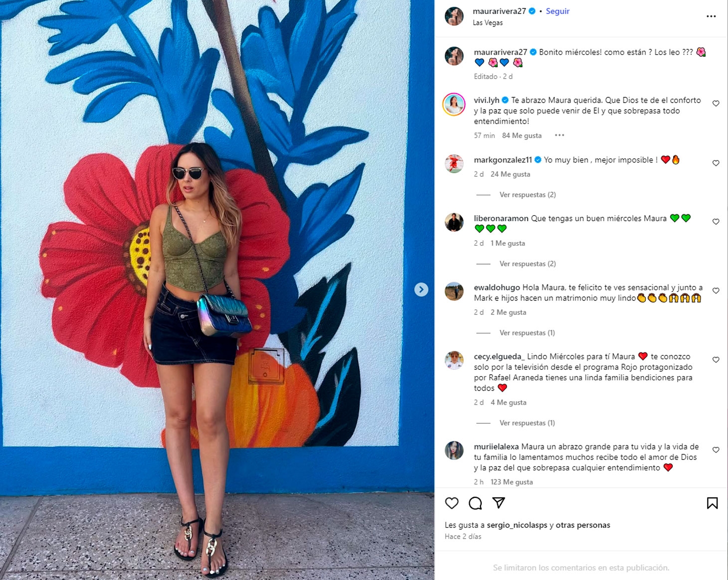Image resolution: width=728 pixels, height=580 pixels.
Task: Expand replies under liberonaramon's comment
Action: coord(528,264)
